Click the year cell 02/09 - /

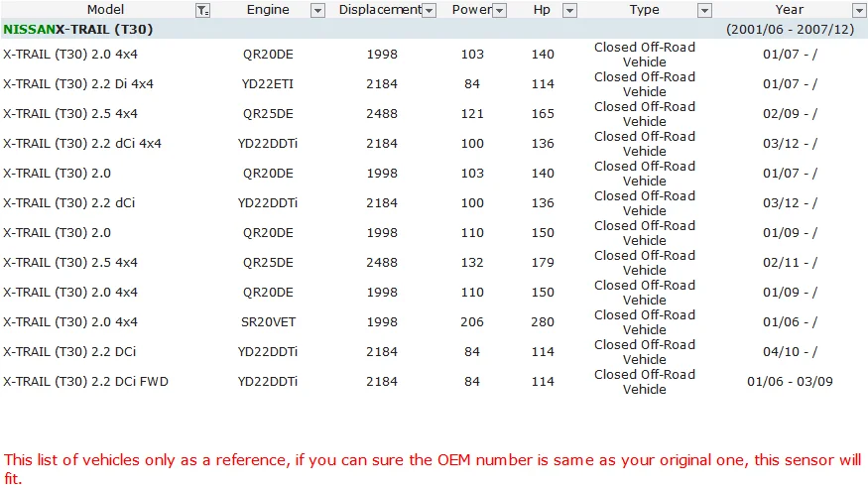(x=790, y=114)
